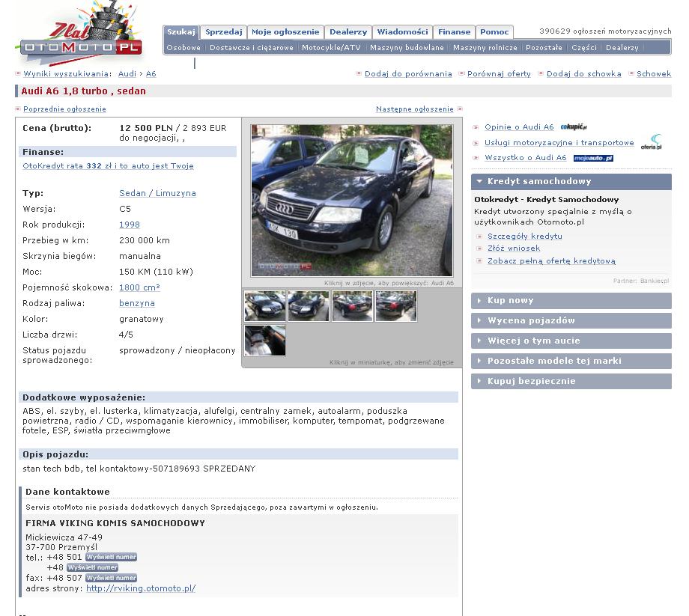Open Usługi motoryzacyjne i transportowe
689x616 pixels.
[559, 143]
